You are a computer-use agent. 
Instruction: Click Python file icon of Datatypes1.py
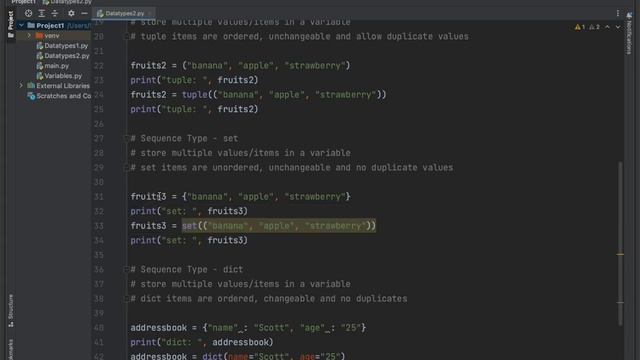click(40, 46)
